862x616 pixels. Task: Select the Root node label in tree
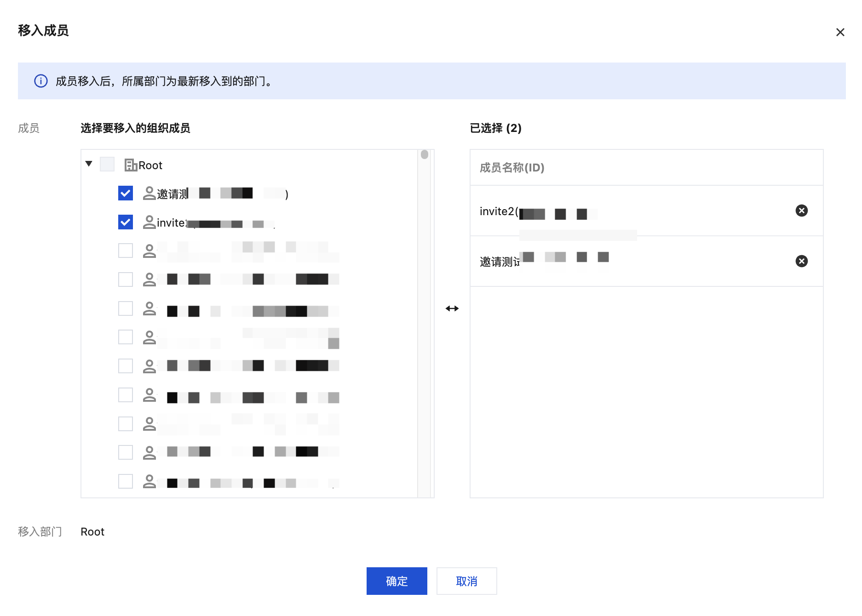point(150,165)
